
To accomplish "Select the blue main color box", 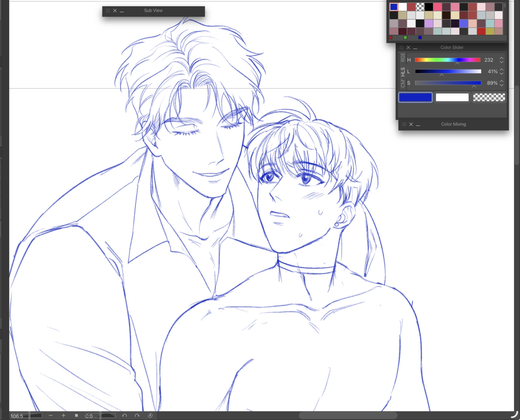I will coord(415,98).
